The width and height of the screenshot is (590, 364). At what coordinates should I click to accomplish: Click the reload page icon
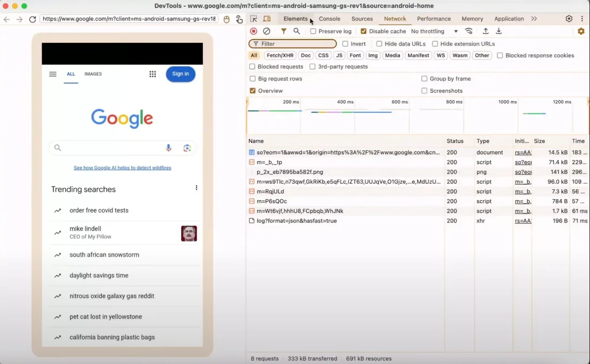pos(32,19)
